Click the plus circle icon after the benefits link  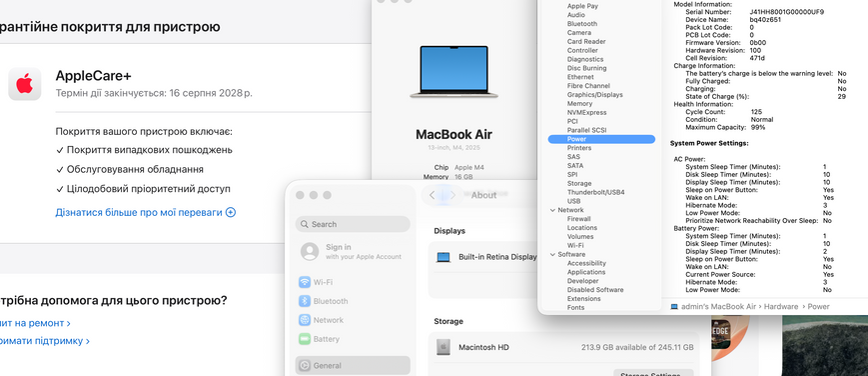click(231, 212)
